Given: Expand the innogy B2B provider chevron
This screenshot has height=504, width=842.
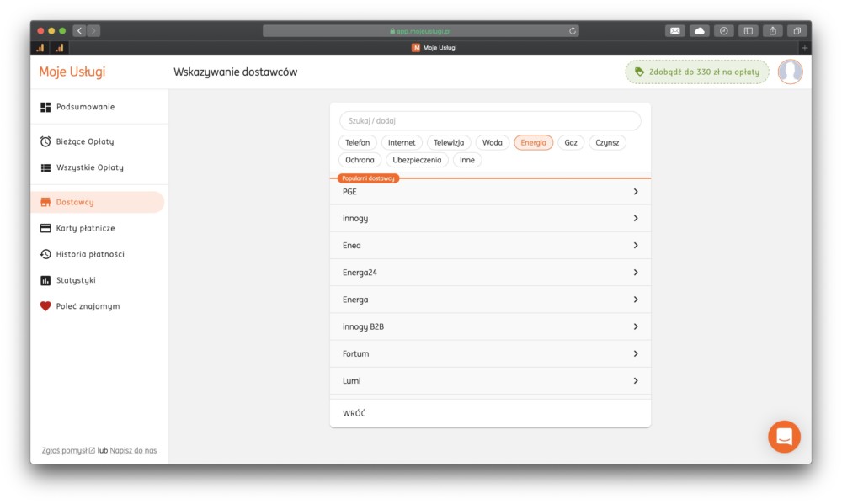Looking at the screenshot, I should click(636, 326).
